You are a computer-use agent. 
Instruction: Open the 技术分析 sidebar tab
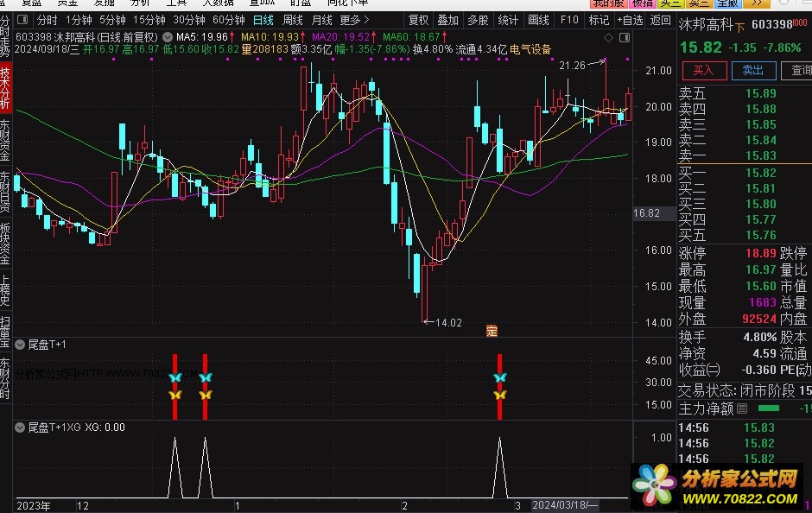tap(5, 88)
